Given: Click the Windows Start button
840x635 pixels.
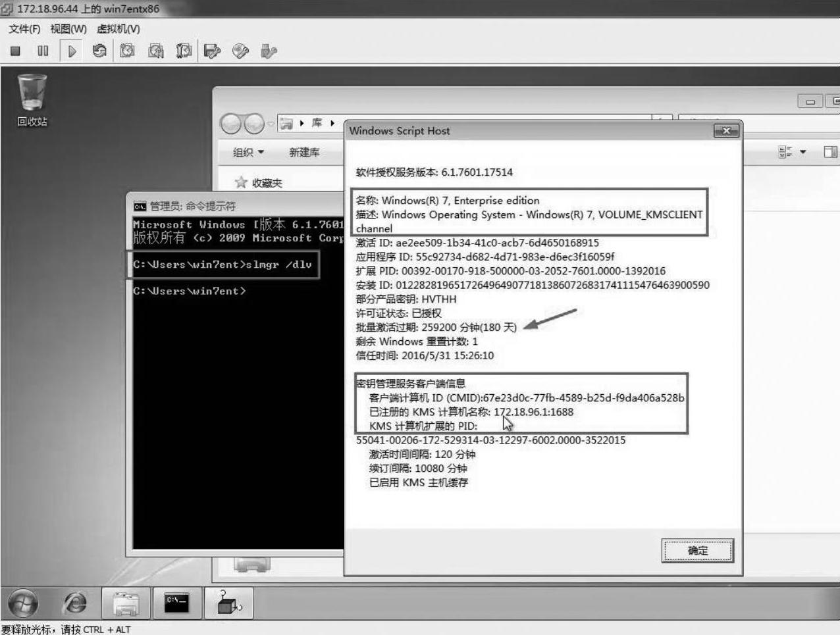Looking at the screenshot, I should (23, 603).
